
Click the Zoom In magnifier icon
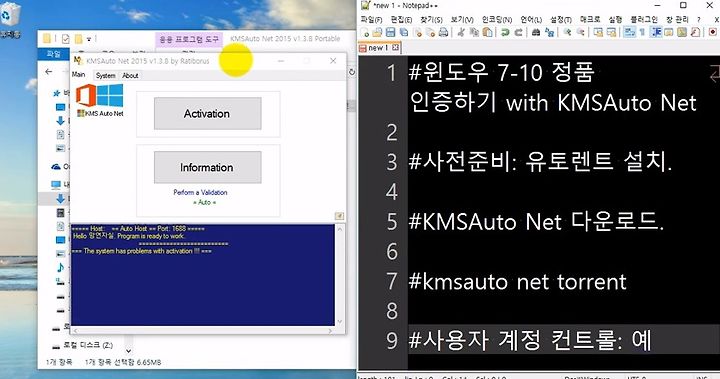point(568,32)
